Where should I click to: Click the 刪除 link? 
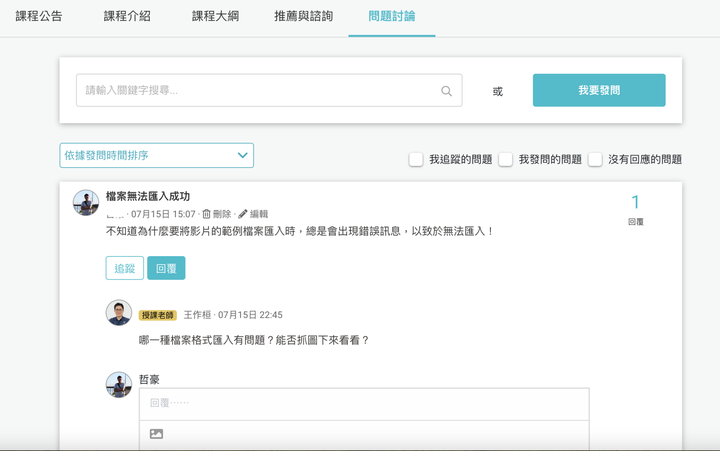(222, 214)
